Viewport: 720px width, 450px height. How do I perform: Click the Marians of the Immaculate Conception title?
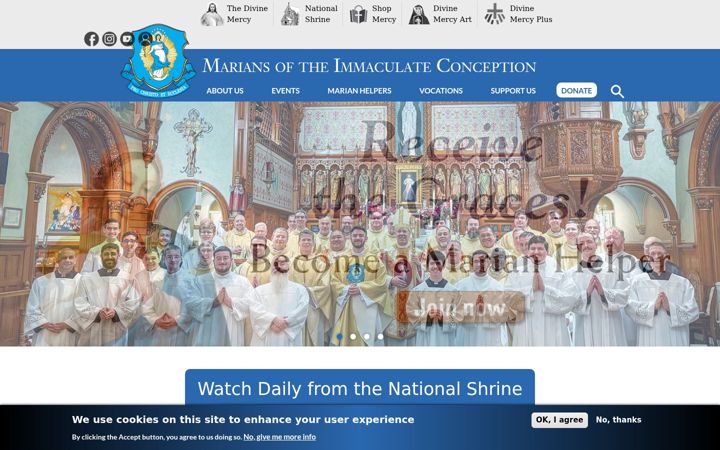coord(369,66)
